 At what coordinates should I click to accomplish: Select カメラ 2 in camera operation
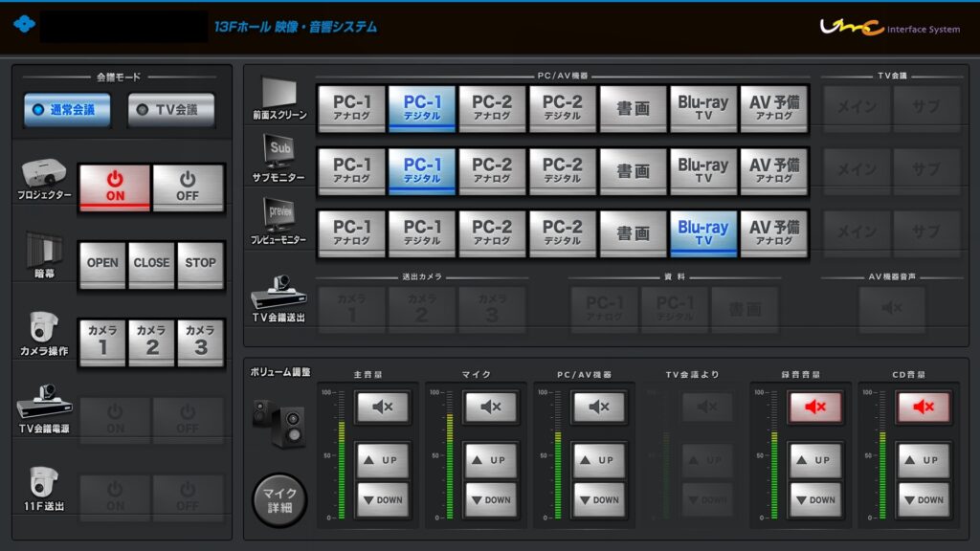pyautogui.click(x=151, y=340)
